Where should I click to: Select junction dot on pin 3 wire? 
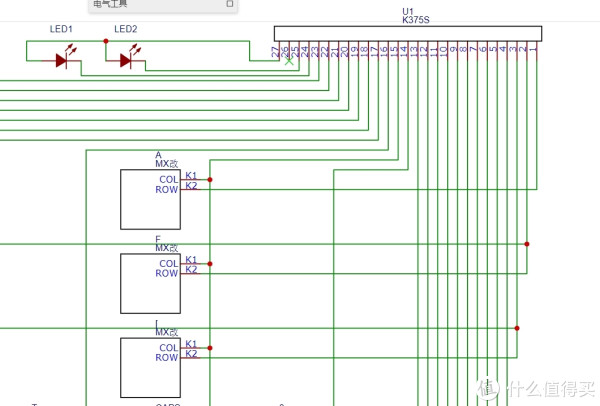point(517,328)
